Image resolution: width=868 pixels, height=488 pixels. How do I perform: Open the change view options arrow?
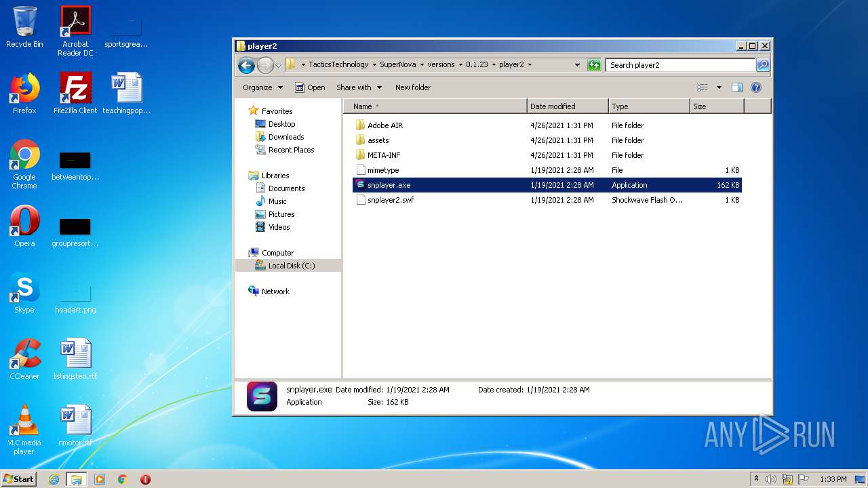click(x=719, y=87)
